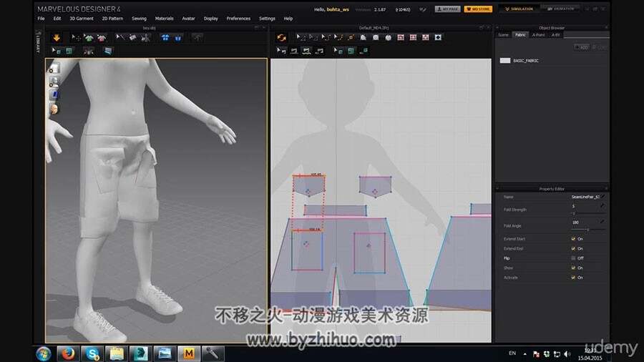Screen dimensions: 644x362
Task: Switch to the Scene tab in Object Browser
Action: 503,35
